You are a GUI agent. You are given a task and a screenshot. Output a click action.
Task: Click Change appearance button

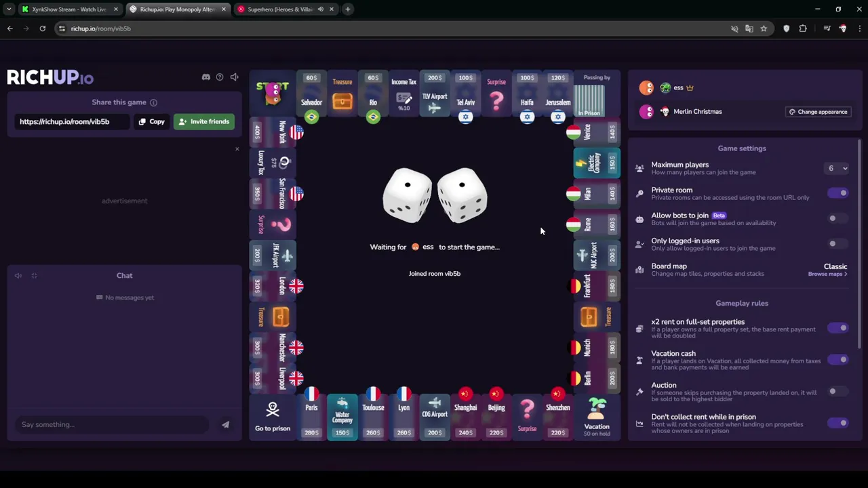click(818, 112)
